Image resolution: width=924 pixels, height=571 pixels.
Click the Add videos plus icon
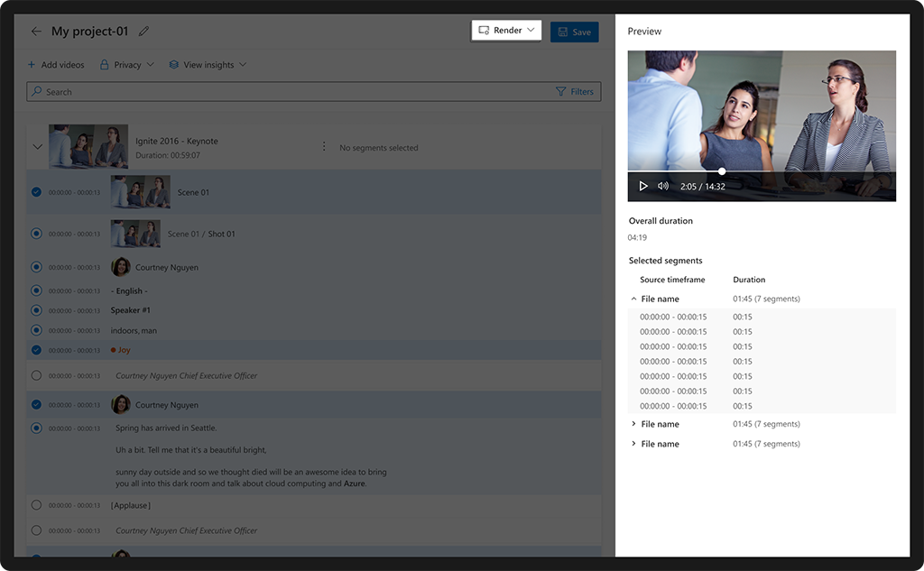pos(32,64)
